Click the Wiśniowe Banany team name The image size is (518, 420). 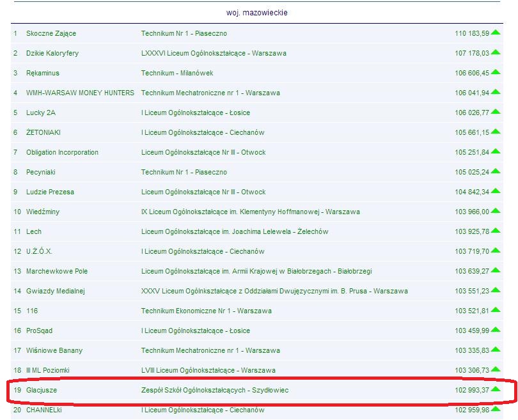click(x=54, y=350)
